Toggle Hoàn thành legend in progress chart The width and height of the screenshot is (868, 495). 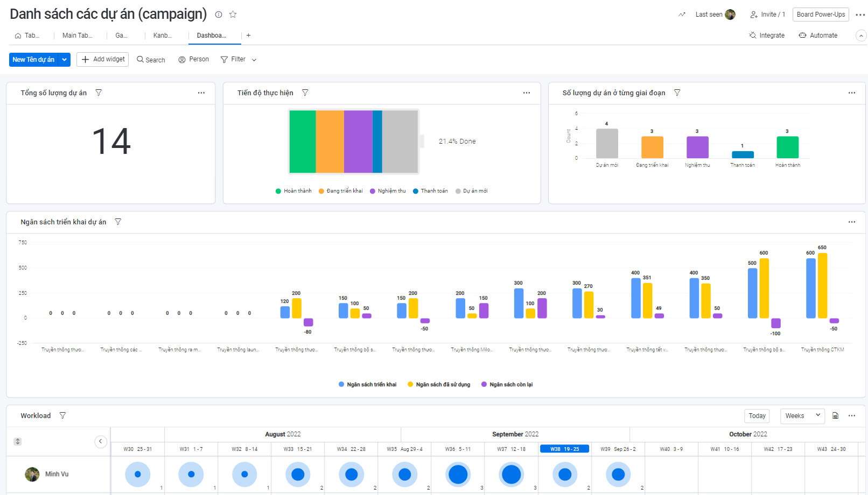[293, 191]
